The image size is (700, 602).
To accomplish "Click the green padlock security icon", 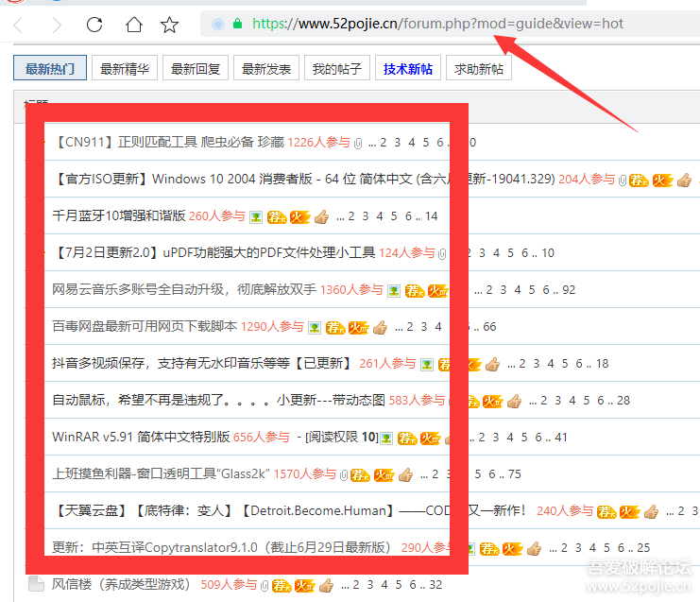I will pyautogui.click(x=237, y=24).
